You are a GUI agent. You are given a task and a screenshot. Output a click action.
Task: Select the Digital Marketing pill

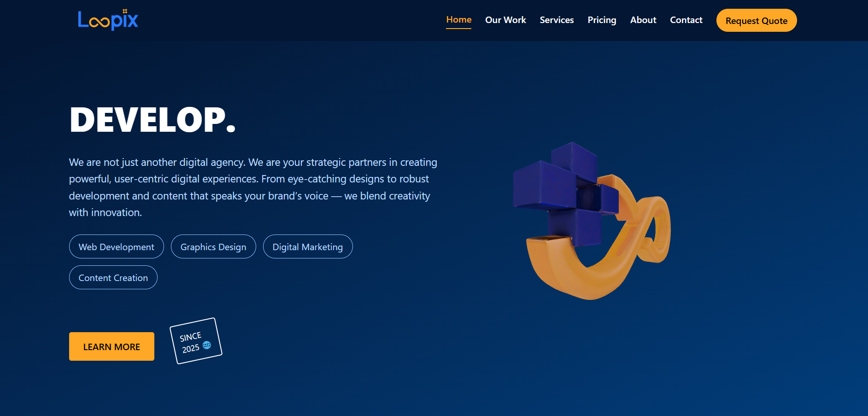308,247
